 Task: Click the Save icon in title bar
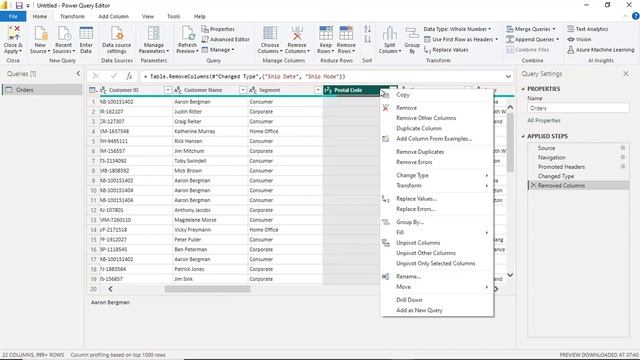19,6
